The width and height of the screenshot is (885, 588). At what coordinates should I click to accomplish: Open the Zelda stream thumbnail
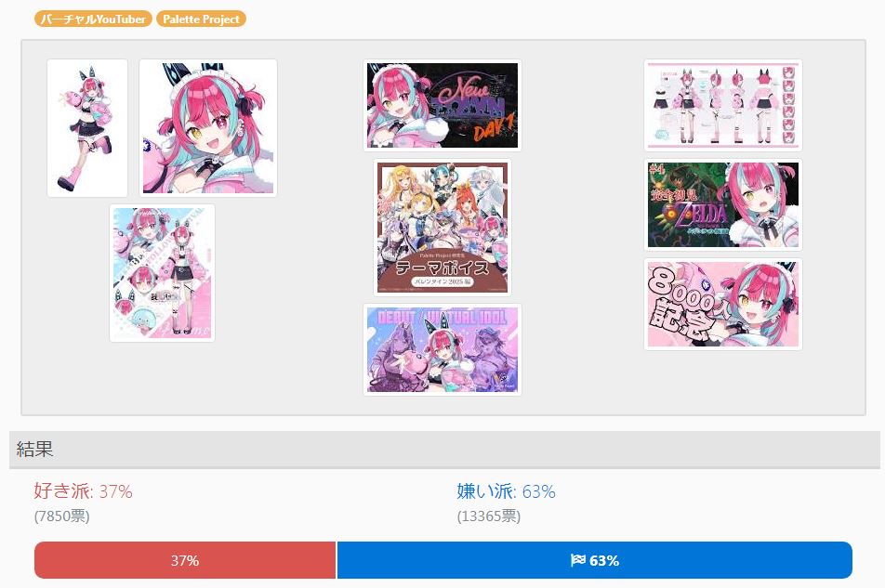click(x=723, y=204)
